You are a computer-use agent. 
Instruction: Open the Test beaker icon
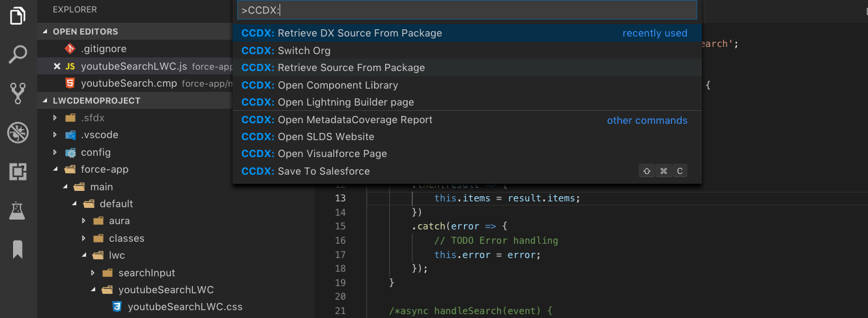click(18, 210)
